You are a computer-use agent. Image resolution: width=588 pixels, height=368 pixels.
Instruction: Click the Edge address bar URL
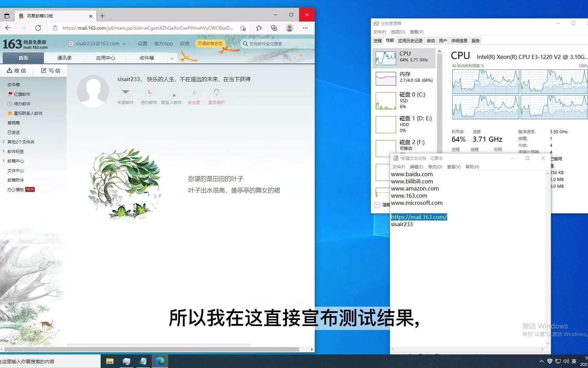pos(148,28)
